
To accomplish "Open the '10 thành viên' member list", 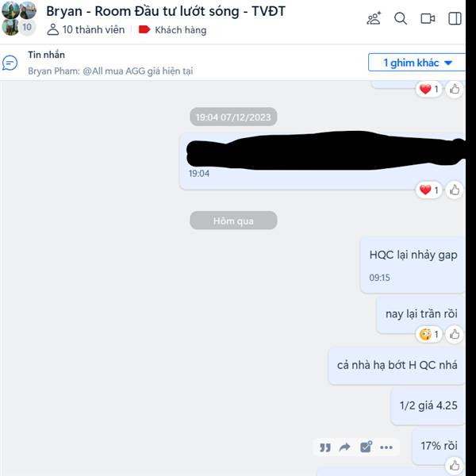I will [x=86, y=30].
